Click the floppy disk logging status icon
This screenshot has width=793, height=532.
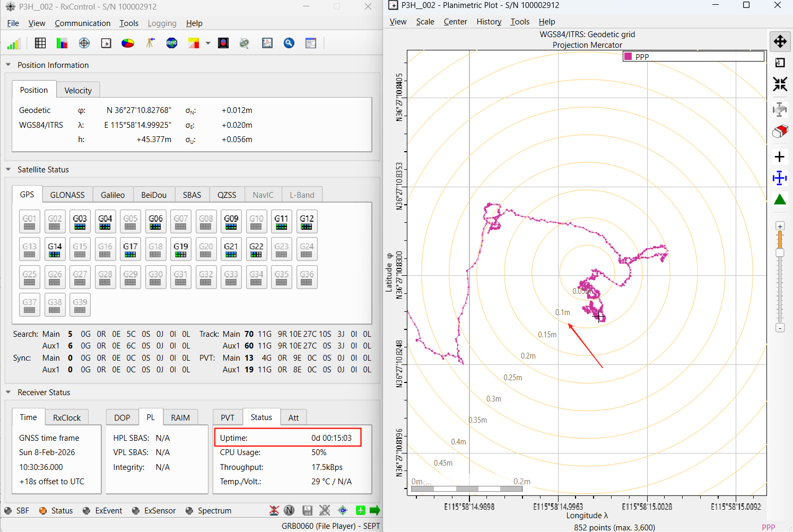(x=307, y=510)
